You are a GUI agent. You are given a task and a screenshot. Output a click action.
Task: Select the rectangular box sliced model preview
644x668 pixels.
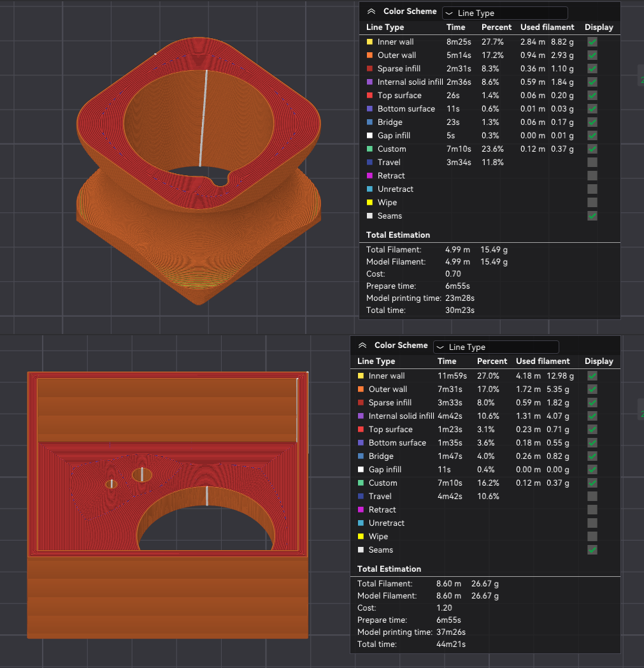click(x=168, y=505)
